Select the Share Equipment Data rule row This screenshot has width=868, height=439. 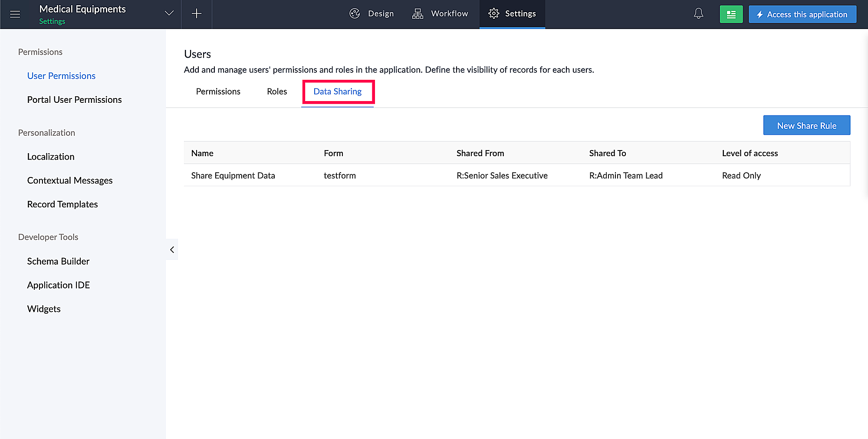click(233, 176)
